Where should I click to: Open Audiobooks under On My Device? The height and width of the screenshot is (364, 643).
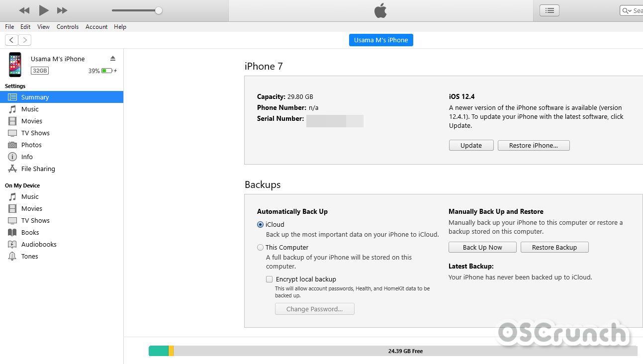(39, 244)
